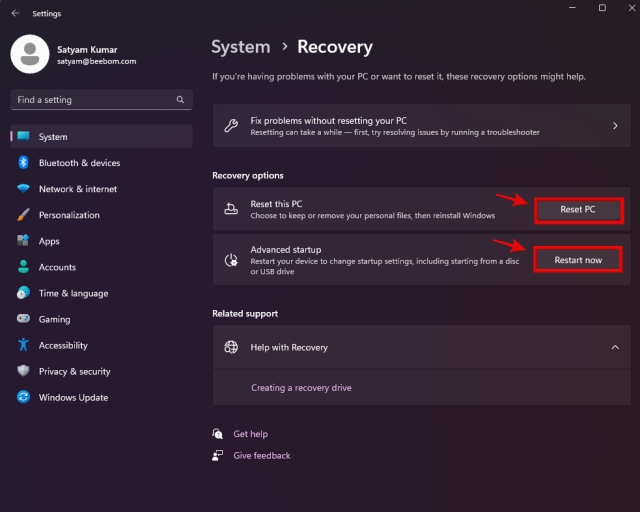Click the System monitor icon in sidebar
This screenshot has width=640, height=512.
(x=24, y=136)
